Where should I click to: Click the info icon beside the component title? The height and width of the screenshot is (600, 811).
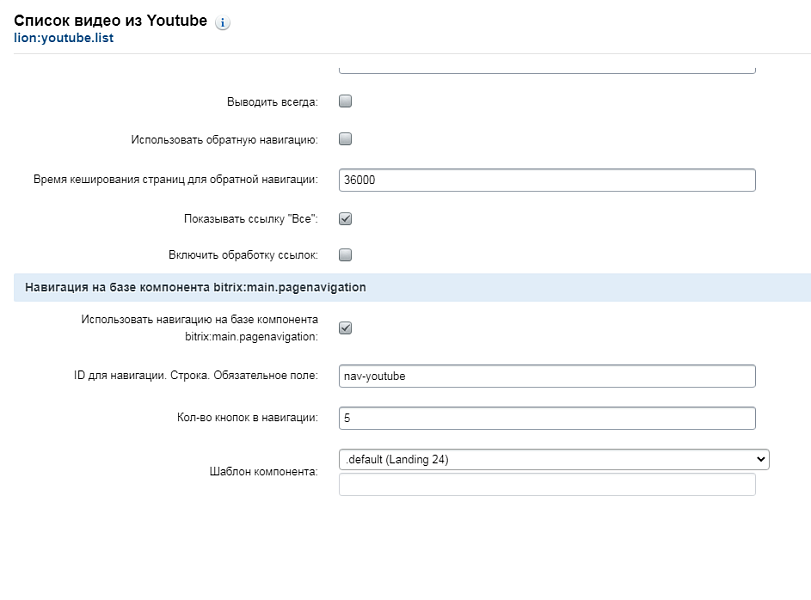coord(222,23)
